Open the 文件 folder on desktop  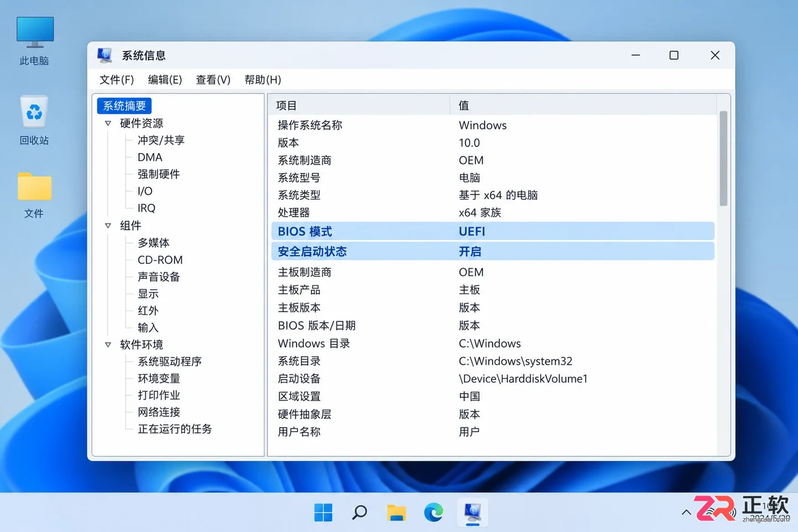click(x=34, y=195)
